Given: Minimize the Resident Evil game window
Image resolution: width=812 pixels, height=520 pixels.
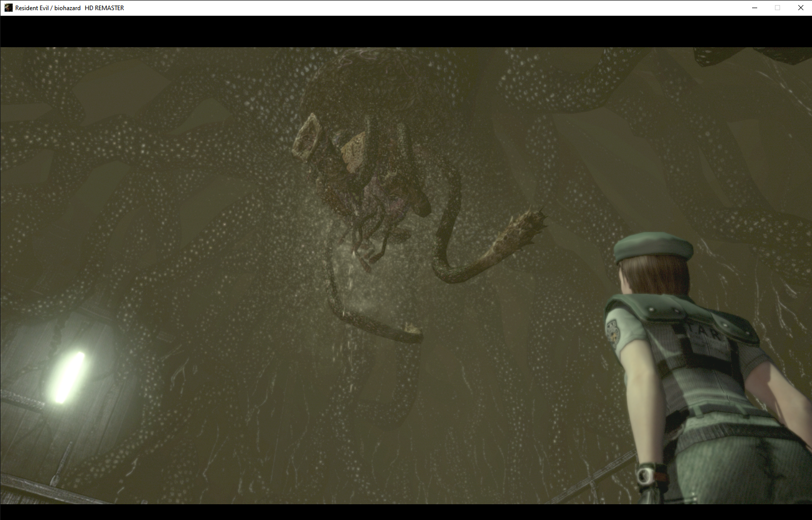Looking at the screenshot, I should coord(755,8).
